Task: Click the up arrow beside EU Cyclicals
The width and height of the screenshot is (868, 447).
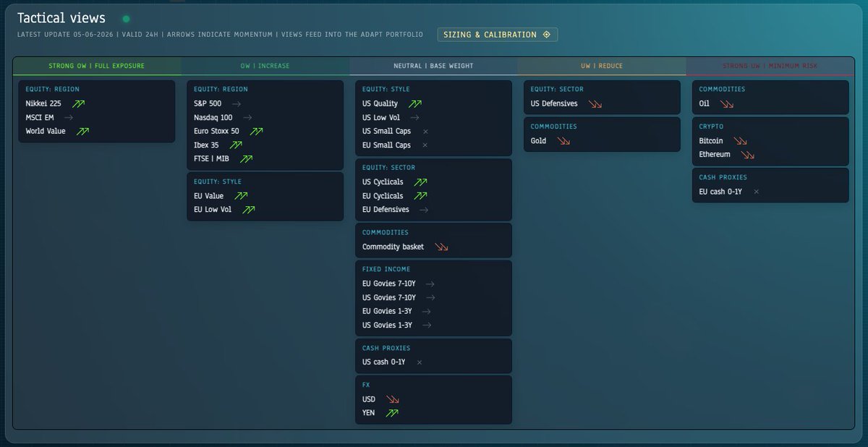Action: pyautogui.click(x=420, y=195)
